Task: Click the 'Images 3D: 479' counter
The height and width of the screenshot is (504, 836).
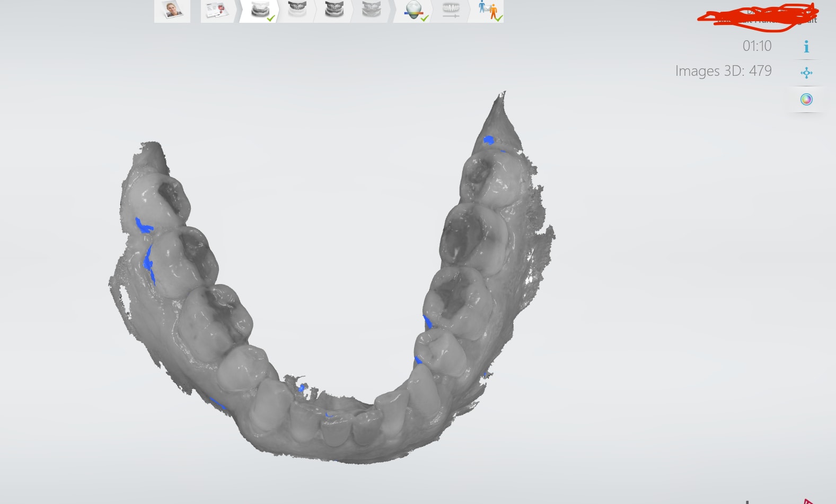Action: 723,71
